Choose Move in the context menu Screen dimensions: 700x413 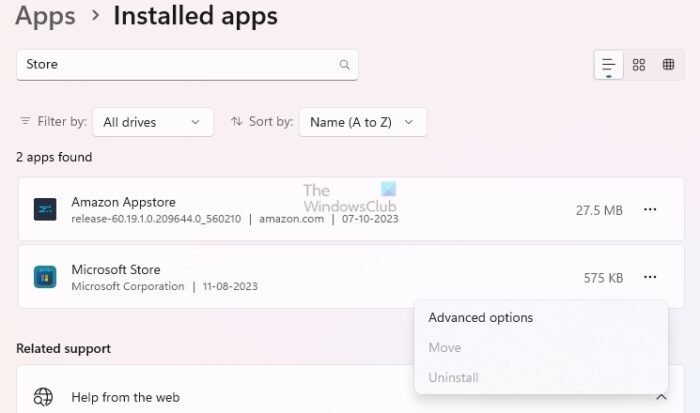pyautogui.click(x=445, y=348)
